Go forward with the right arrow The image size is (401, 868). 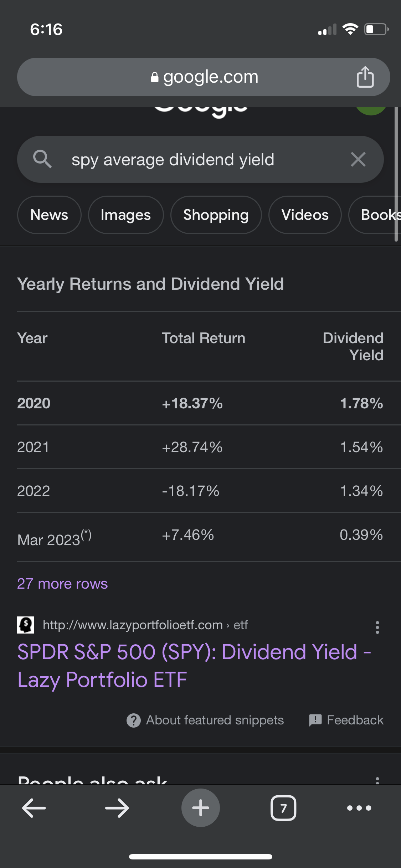tap(117, 808)
